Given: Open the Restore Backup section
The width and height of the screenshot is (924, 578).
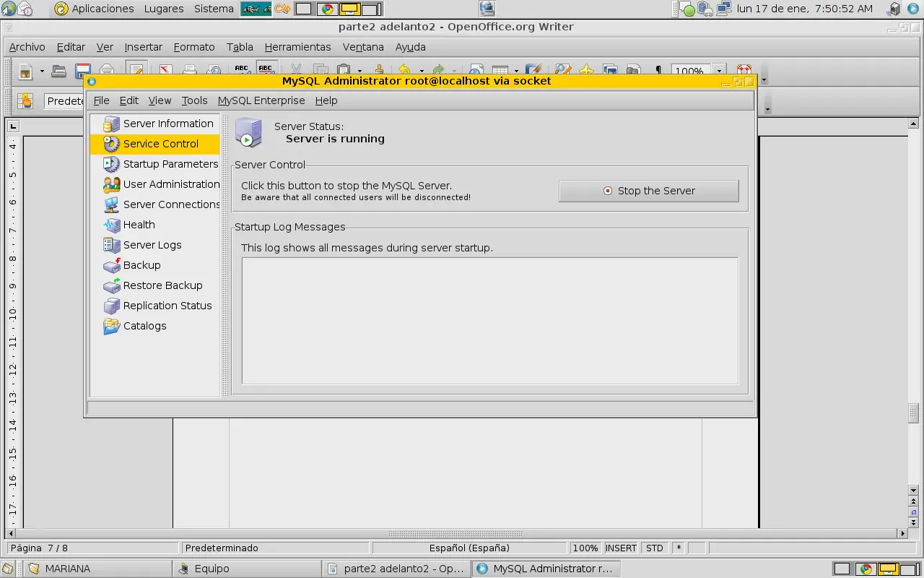Looking at the screenshot, I should [x=154, y=285].
